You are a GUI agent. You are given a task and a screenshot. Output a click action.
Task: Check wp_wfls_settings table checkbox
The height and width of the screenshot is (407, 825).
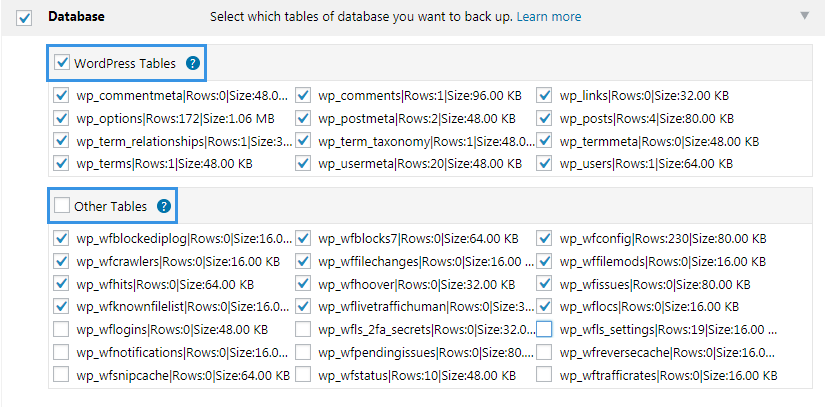[x=545, y=330]
